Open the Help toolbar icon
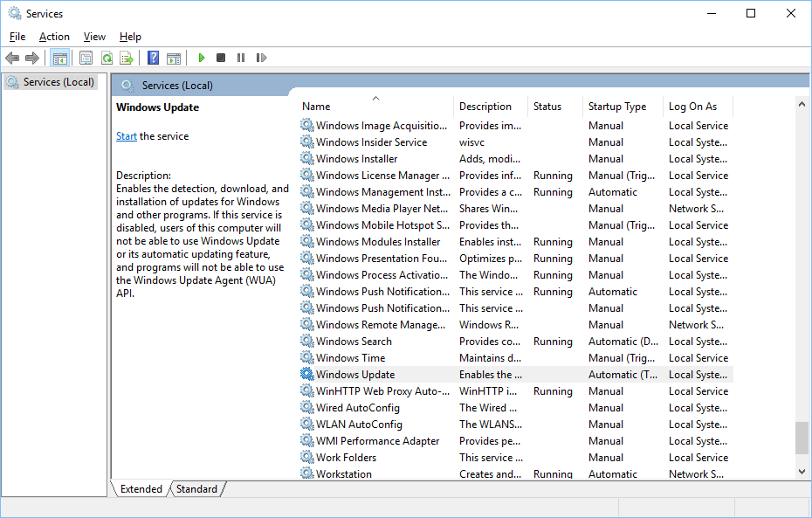812x518 pixels. pyautogui.click(x=154, y=58)
